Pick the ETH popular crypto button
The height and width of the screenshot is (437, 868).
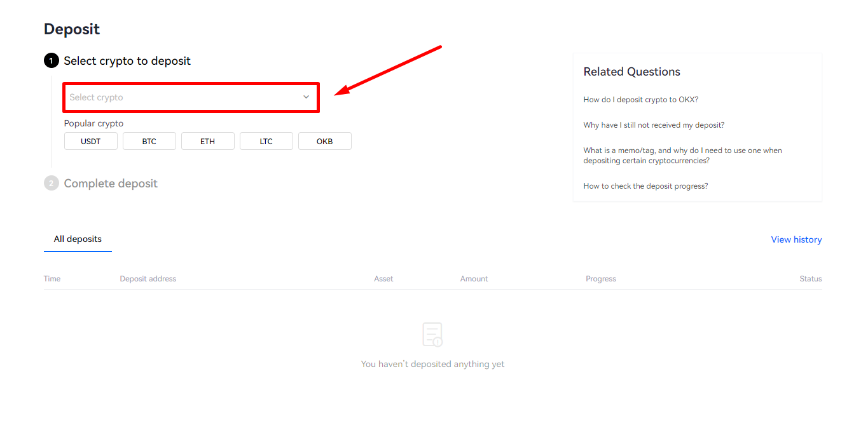[208, 141]
